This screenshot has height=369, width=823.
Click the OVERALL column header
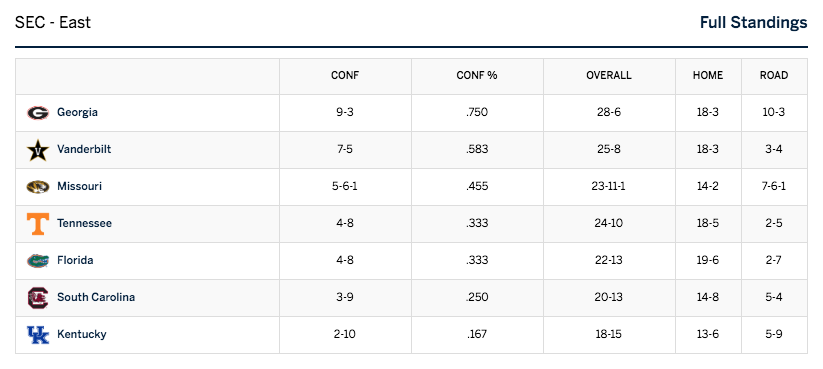pos(609,76)
